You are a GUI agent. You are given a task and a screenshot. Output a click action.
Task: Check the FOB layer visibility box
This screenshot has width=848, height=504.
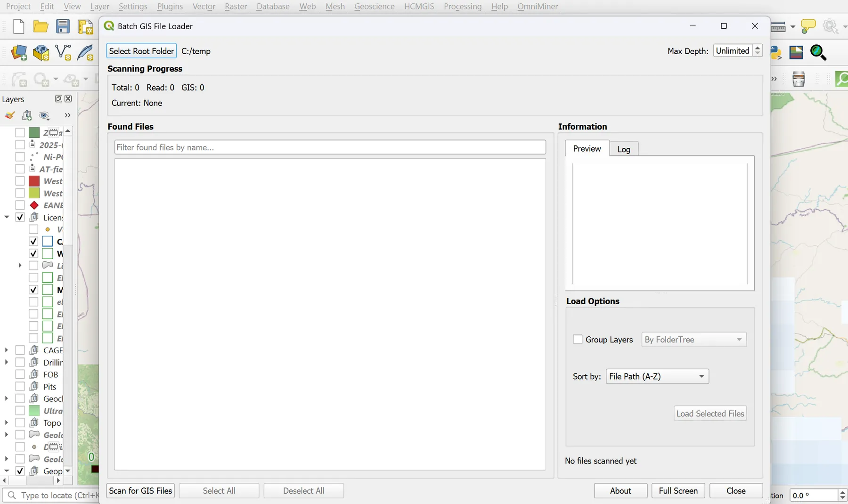(x=20, y=374)
